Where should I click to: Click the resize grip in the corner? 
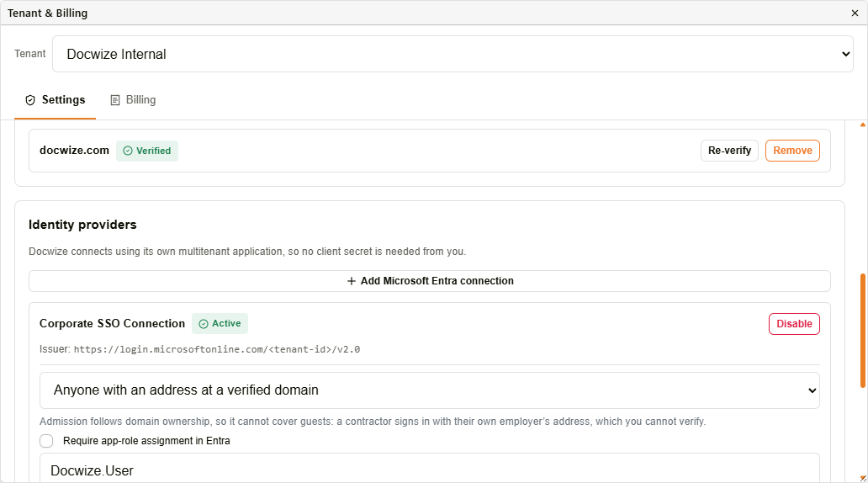click(x=863, y=478)
